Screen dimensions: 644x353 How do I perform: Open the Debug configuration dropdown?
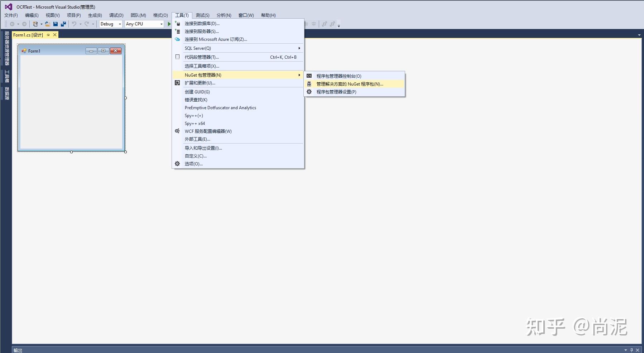[x=120, y=24]
